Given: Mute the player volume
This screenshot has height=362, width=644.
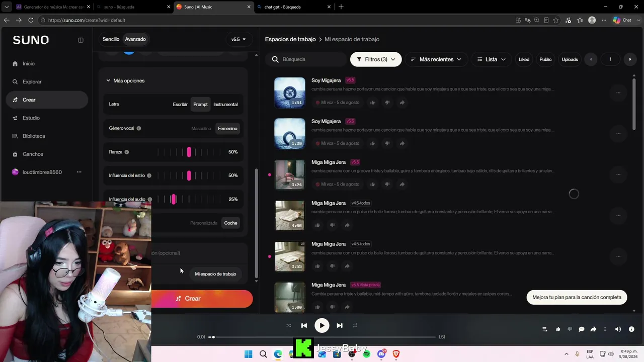Looking at the screenshot, I should click(618, 329).
